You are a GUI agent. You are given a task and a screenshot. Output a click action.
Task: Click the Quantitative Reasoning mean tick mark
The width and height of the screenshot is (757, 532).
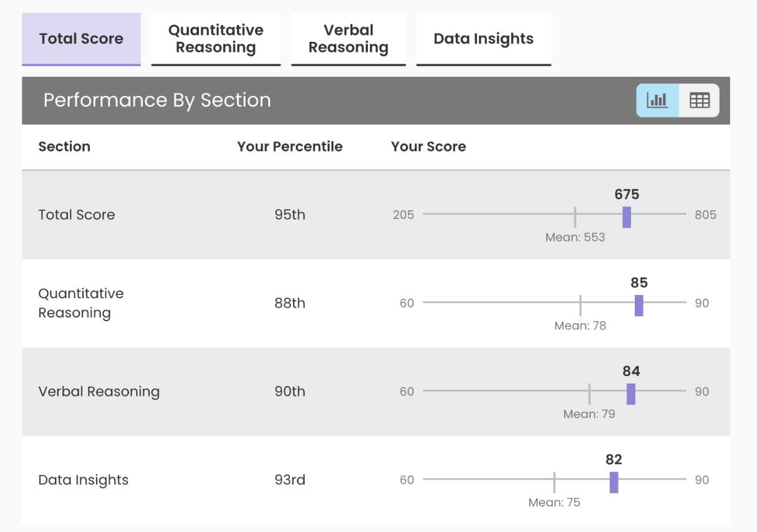(580, 306)
